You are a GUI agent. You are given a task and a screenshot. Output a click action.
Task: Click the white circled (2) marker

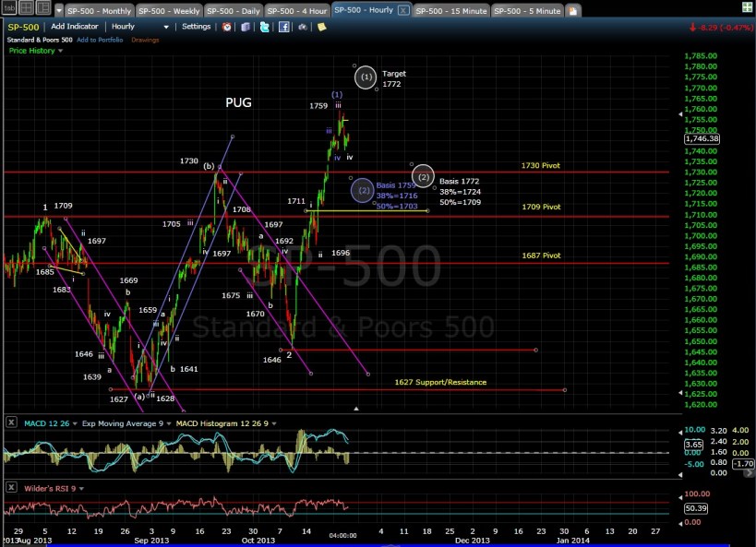point(424,177)
